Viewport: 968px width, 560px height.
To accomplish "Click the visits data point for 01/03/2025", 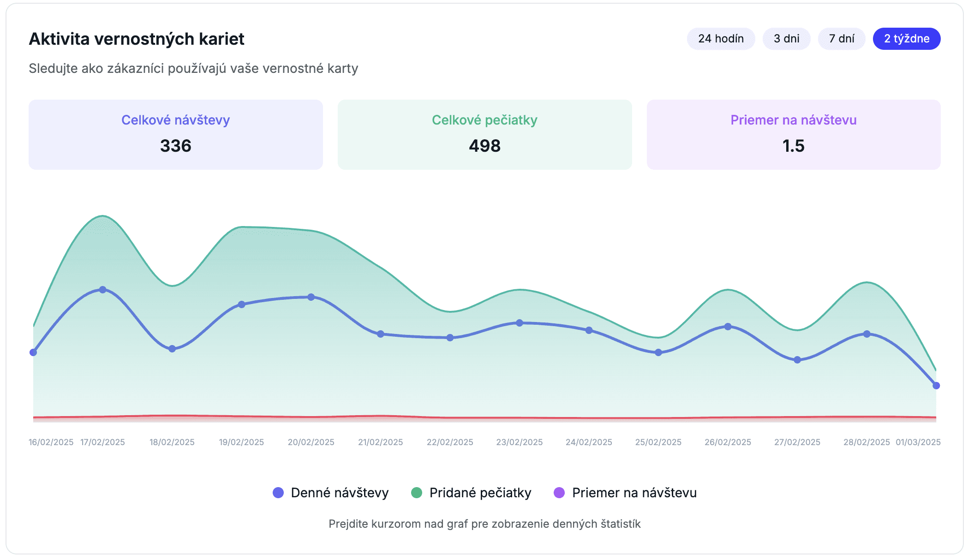I will point(936,386).
